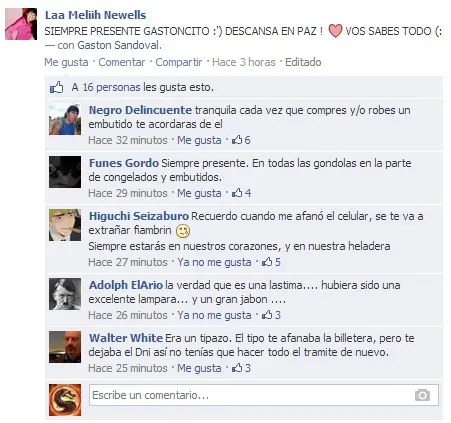Like Walter White's comment
Viewport: 451px width, 423px height.
click(x=199, y=368)
